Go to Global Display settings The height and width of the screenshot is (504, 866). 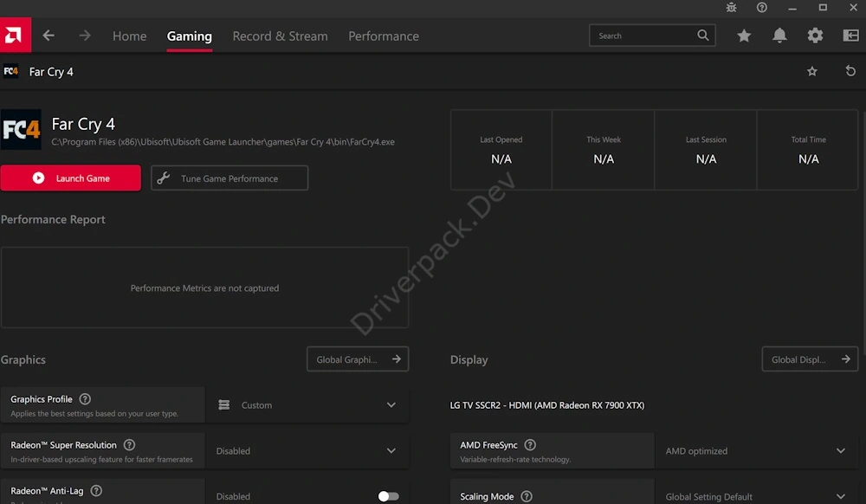click(x=811, y=359)
